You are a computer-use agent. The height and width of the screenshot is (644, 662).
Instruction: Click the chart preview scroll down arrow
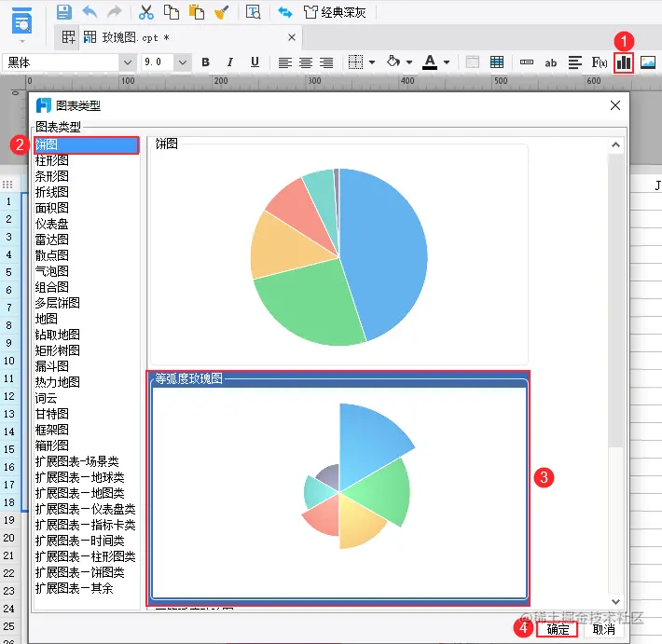coord(616,601)
